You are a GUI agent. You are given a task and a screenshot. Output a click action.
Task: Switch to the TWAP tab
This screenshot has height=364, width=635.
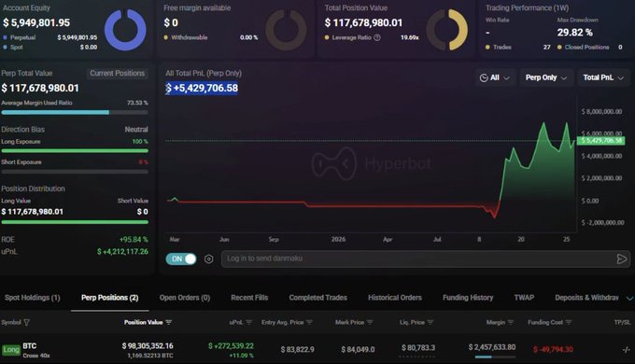524,298
